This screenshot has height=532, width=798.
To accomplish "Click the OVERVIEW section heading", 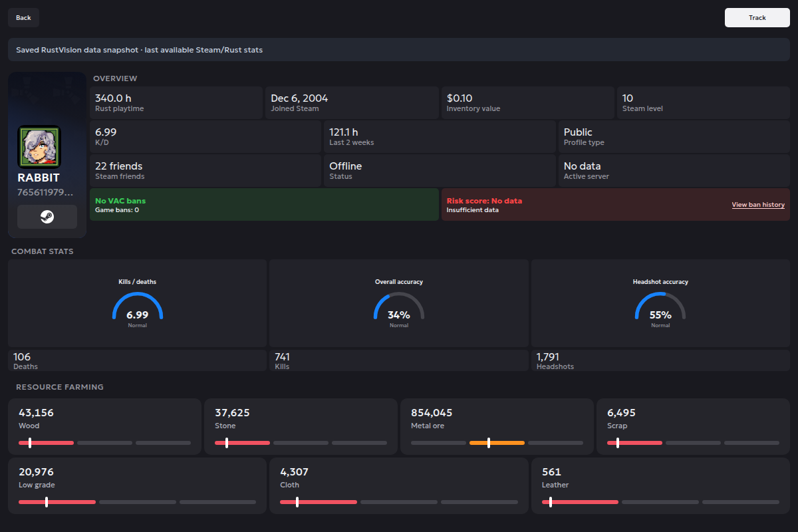I will pyautogui.click(x=115, y=78).
